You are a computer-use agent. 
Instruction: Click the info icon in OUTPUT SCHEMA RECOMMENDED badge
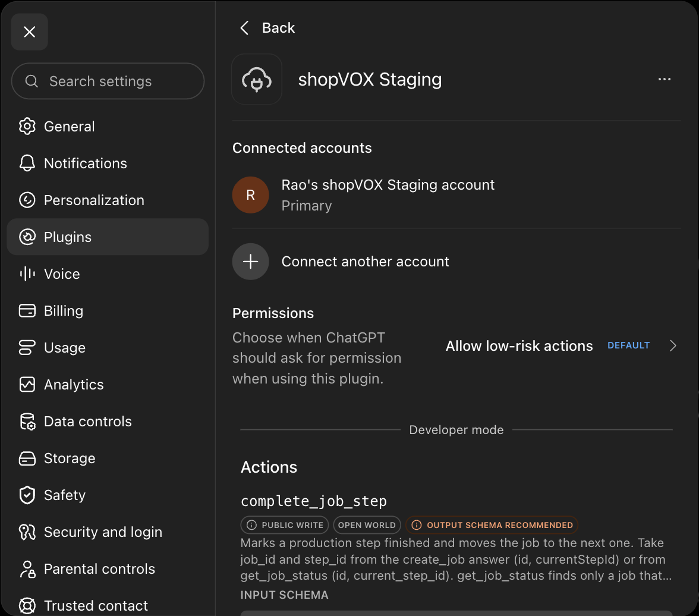click(x=416, y=525)
